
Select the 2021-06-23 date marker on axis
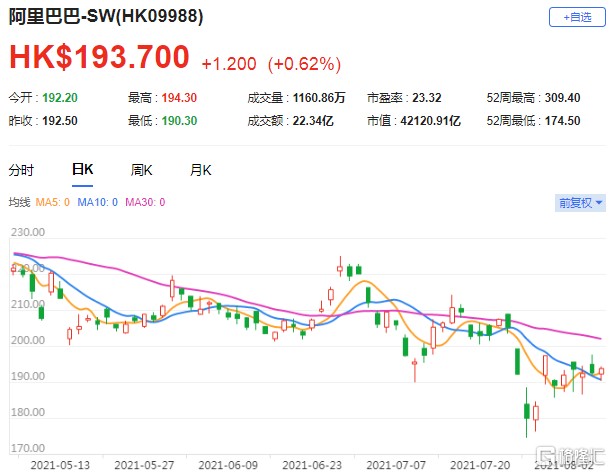(x=312, y=465)
